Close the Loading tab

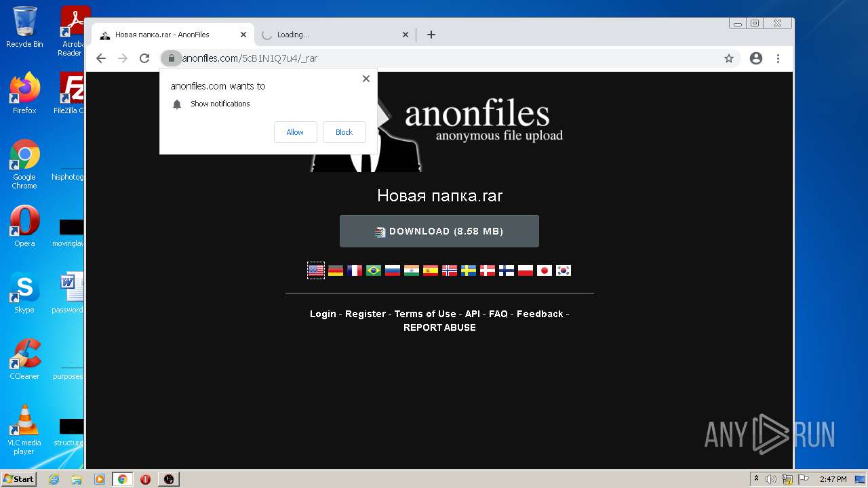[406, 35]
